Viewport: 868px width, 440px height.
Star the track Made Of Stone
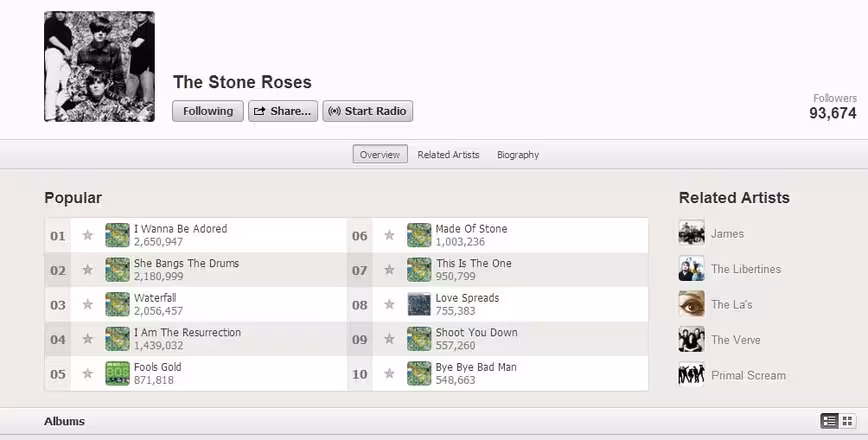point(389,235)
